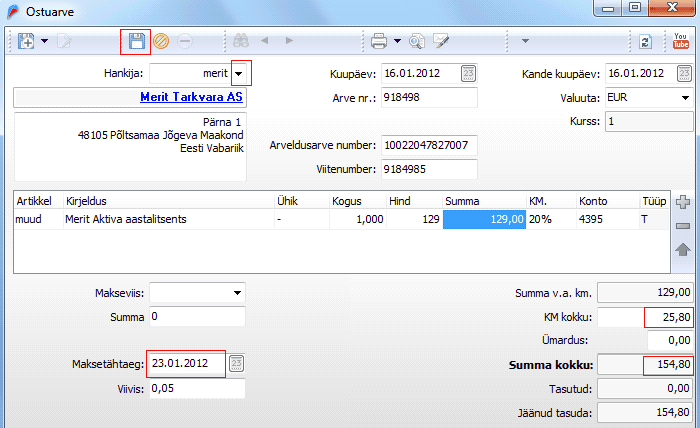
Task: Click the Arve nr. input field
Action: pyautogui.click(x=429, y=99)
